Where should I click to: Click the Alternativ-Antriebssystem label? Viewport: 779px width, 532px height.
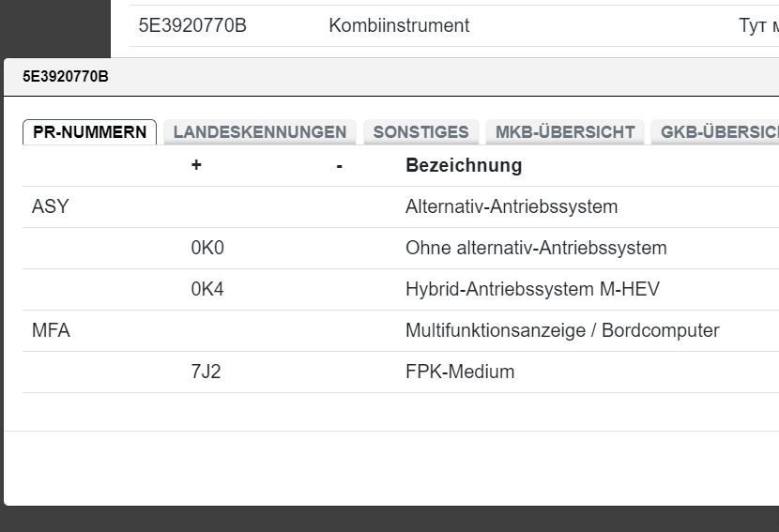point(512,207)
